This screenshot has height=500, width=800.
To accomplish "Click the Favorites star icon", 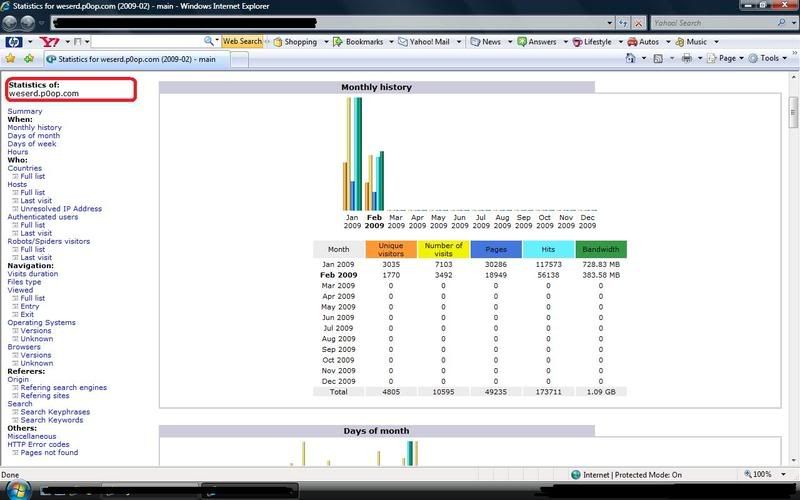I will pyautogui.click(x=11, y=59).
